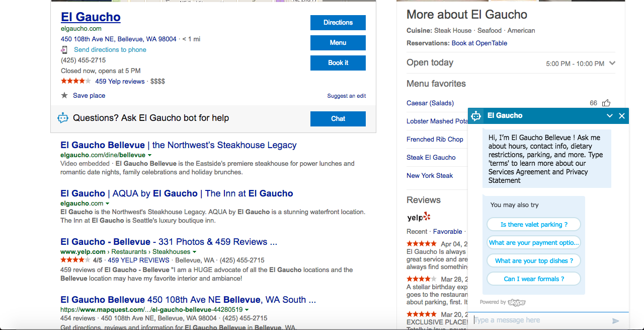Click the '66' like count beside Caesar
Screen dimensions: 644x330
(x=594, y=103)
